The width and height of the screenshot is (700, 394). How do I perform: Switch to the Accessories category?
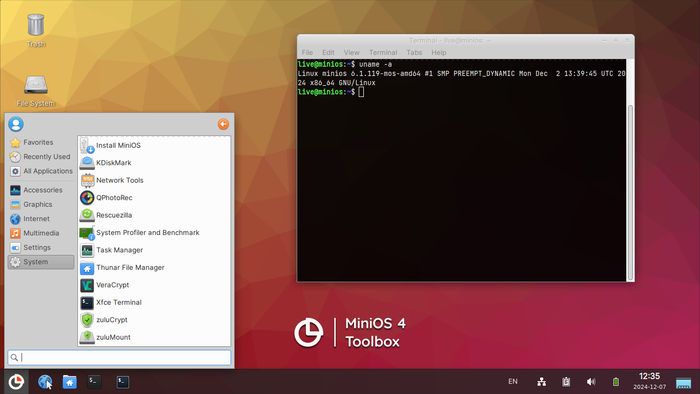(41, 190)
